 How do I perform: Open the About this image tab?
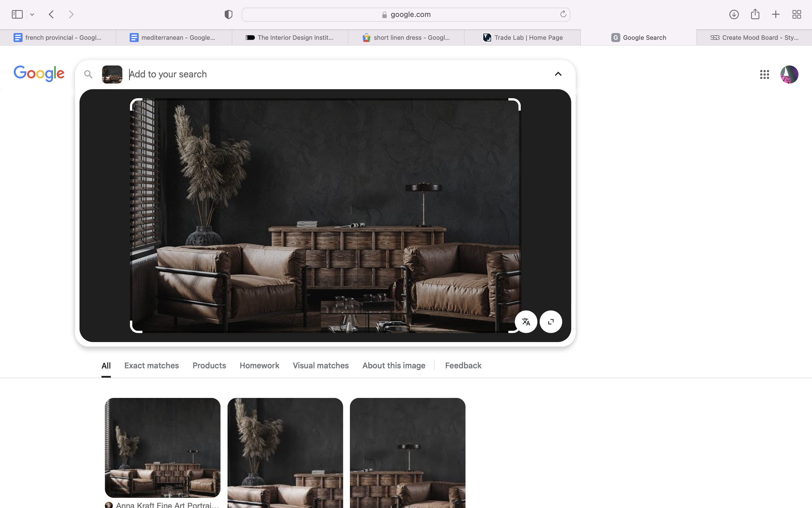[394, 365]
